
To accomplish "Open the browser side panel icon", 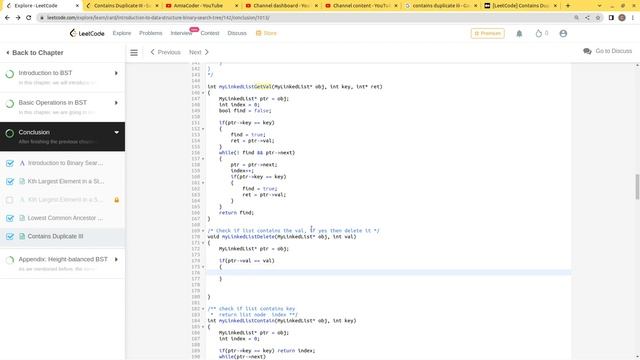I will [611, 18].
